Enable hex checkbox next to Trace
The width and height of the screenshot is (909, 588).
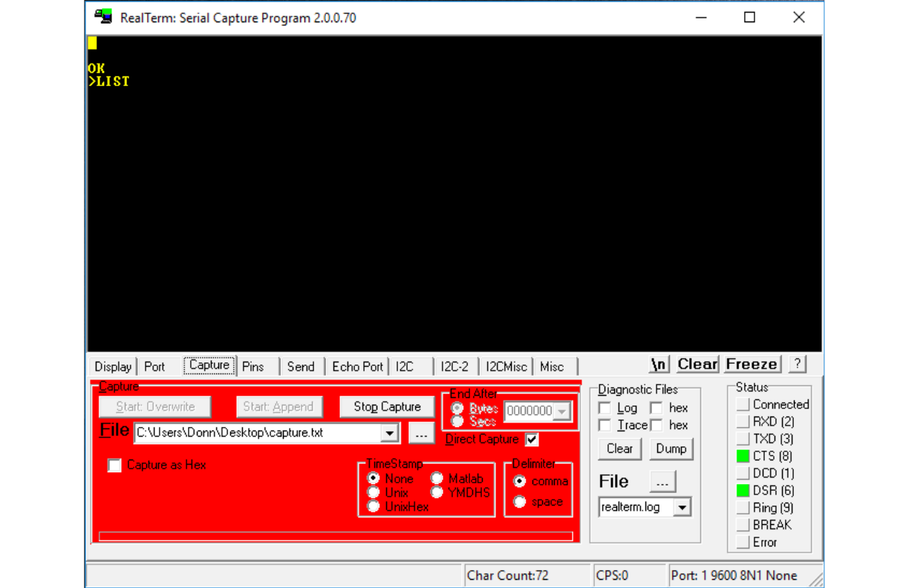tap(656, 425)
